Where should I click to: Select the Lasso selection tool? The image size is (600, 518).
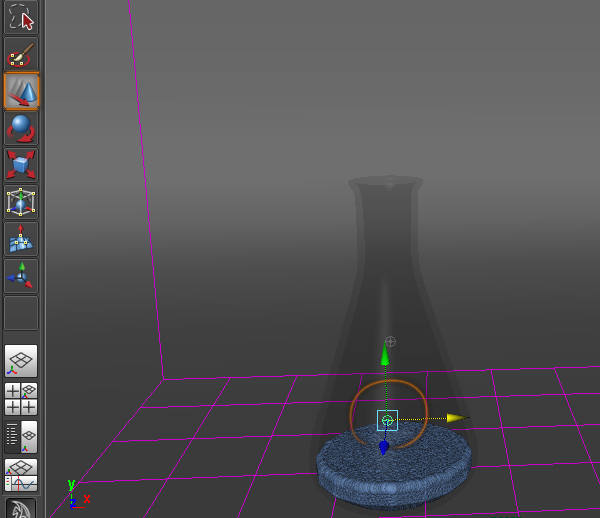[x=21, y=17]
